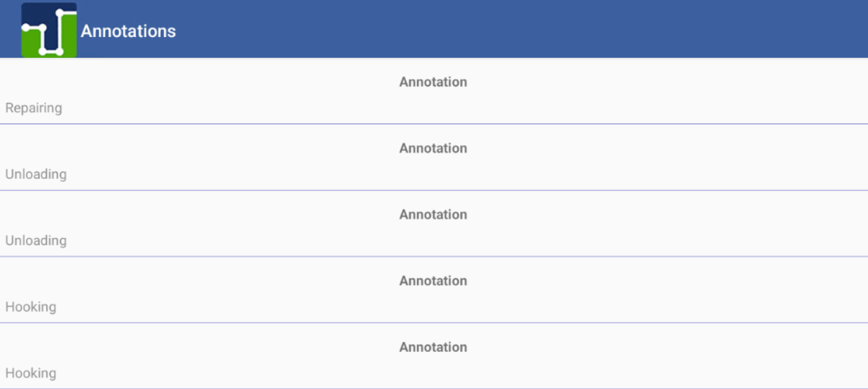Click the Annotations title in the header
The height and width of the screenshot is (389, 868).
(x=128, y=31)
